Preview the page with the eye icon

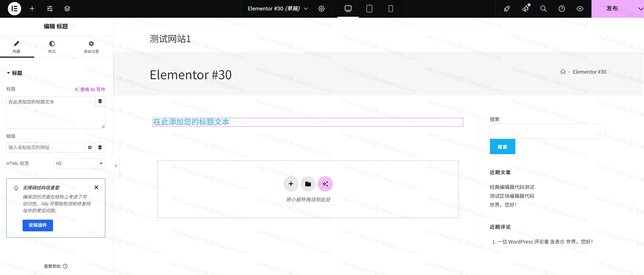coord(580,8)
